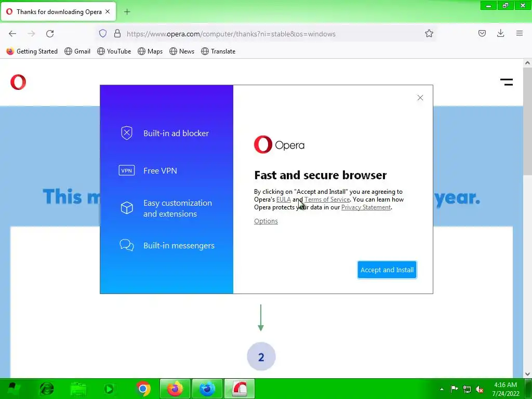
Task: Reload the current page
Action: 50,33
